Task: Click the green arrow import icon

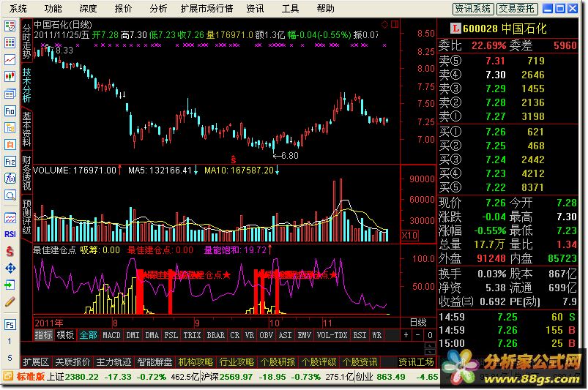Action: point(10,285)
